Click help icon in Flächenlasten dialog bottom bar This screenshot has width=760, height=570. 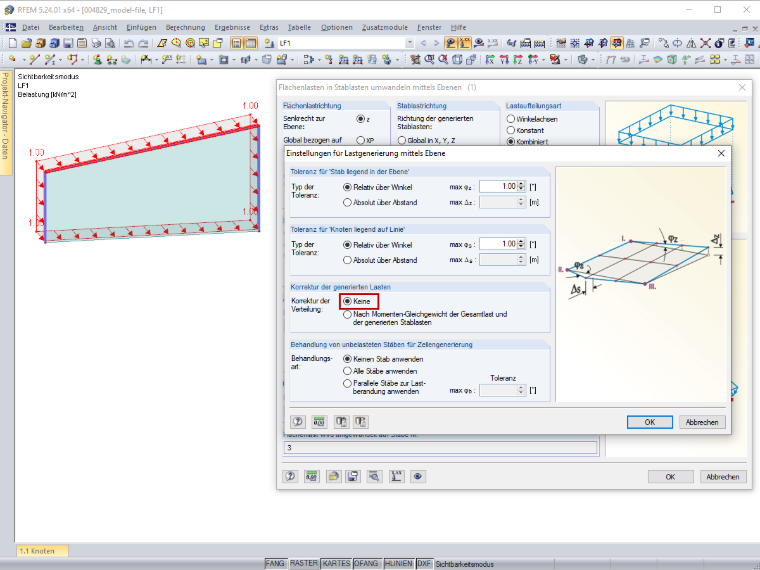point(290,476)
